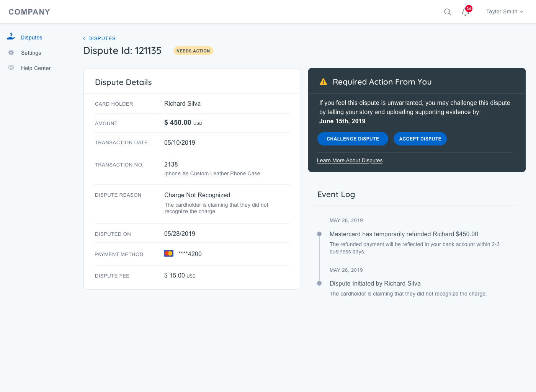The image size is (536, 392).
Task: Click the Mastercard logo icon
Action: click(x=168, y=253)
